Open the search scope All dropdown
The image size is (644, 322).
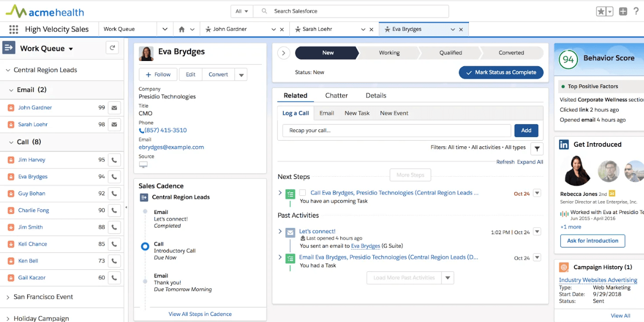(242, 11)
